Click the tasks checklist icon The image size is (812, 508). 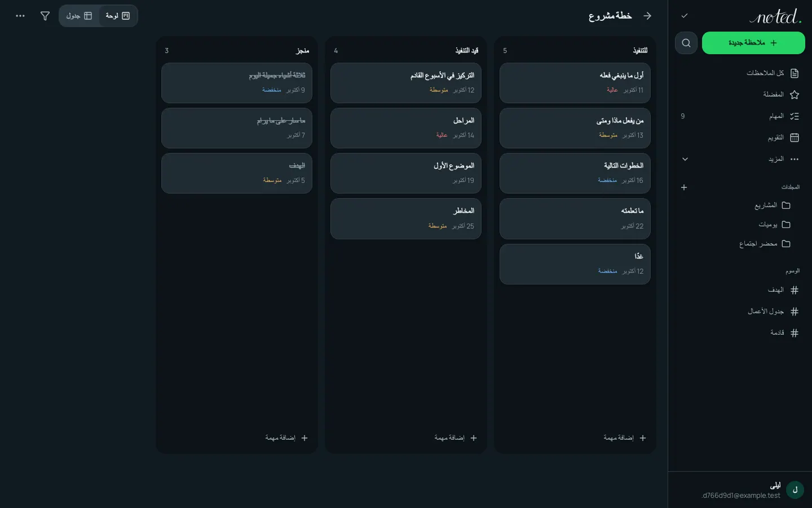795,116
